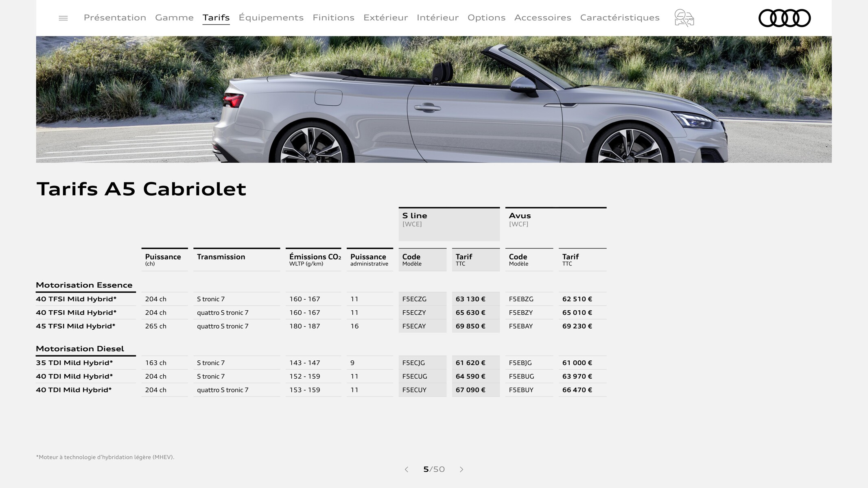The height and width of the screenshot is (488, 868).
Task: Click price 63 970 €
Action: click(x=577, y=377)
